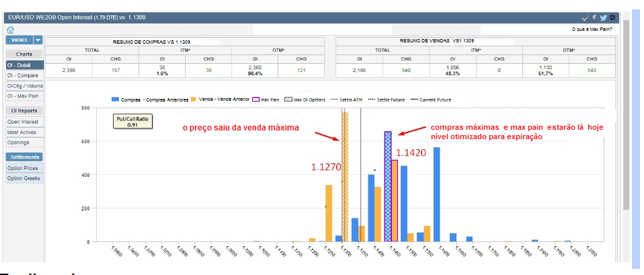The height and width of the screenshot is (275, 644).
Task: Click the tall blue bar at 1.1600
Action: point(436,194)
